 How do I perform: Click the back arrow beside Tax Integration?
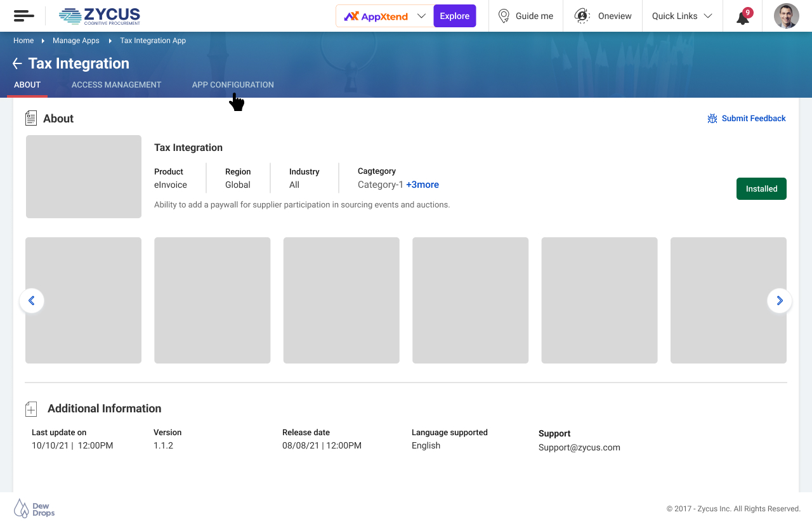(17, 63)
